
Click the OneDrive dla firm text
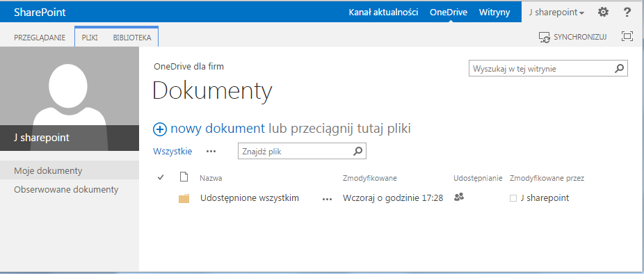click(189, 66)
